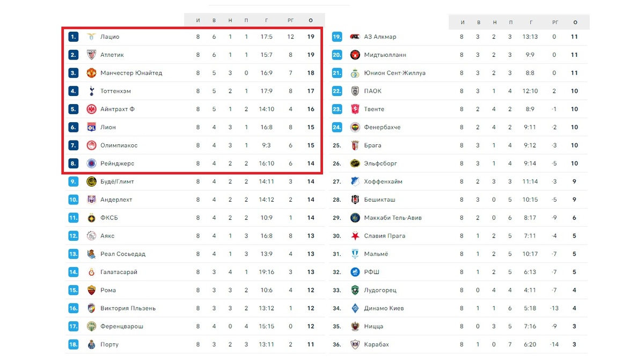Click the Fenerbahçe club crest icon
Image resolution: width=644 pixels, height=362 pixels.
(x=354, y=127)
